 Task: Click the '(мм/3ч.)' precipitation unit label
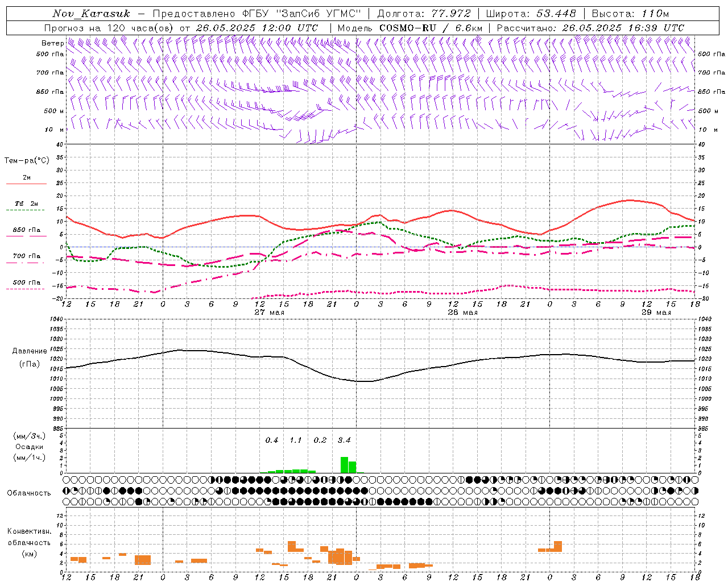pyautogui.click(x=30, y=436)
